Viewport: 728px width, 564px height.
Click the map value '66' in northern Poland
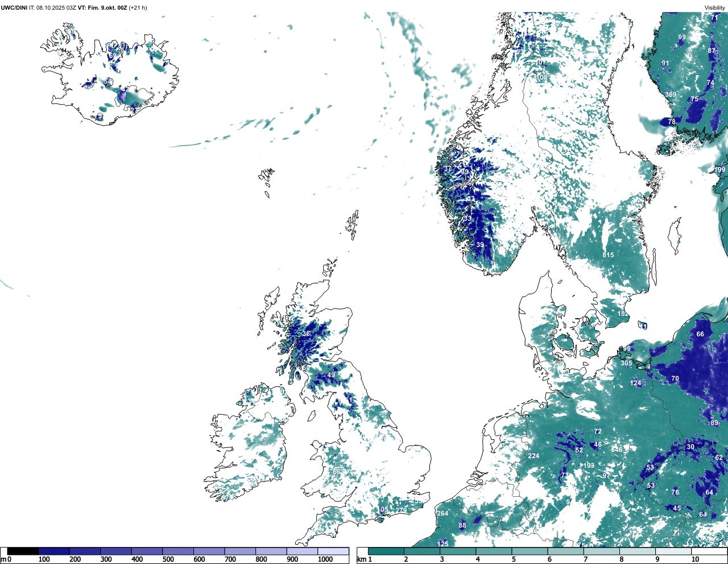[700, 334]
